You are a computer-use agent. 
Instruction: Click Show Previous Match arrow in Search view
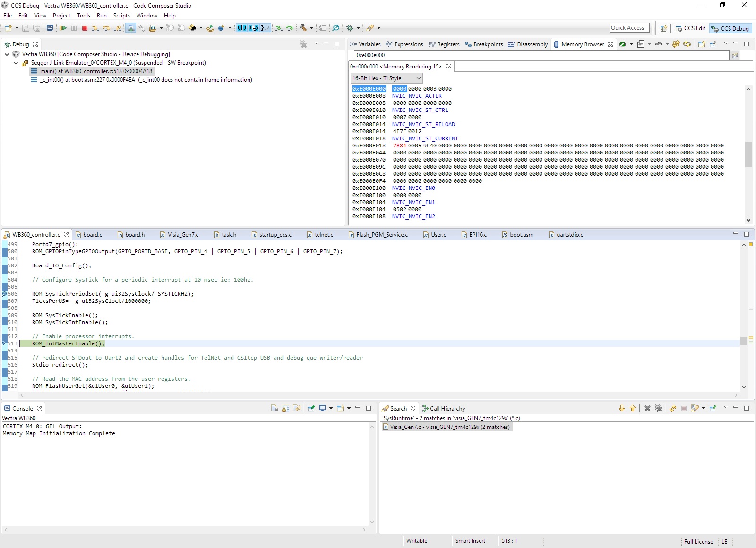coord(633,408)
